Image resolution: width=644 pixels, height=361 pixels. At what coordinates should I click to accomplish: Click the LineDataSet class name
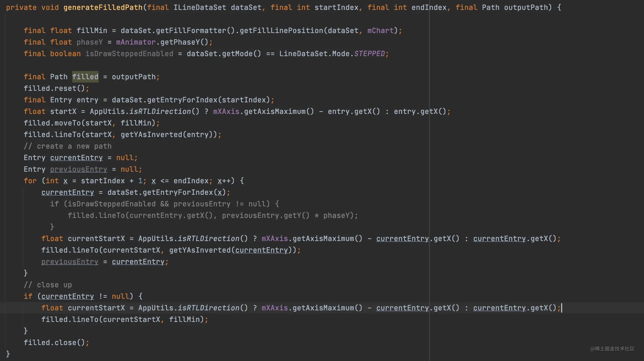303,54
